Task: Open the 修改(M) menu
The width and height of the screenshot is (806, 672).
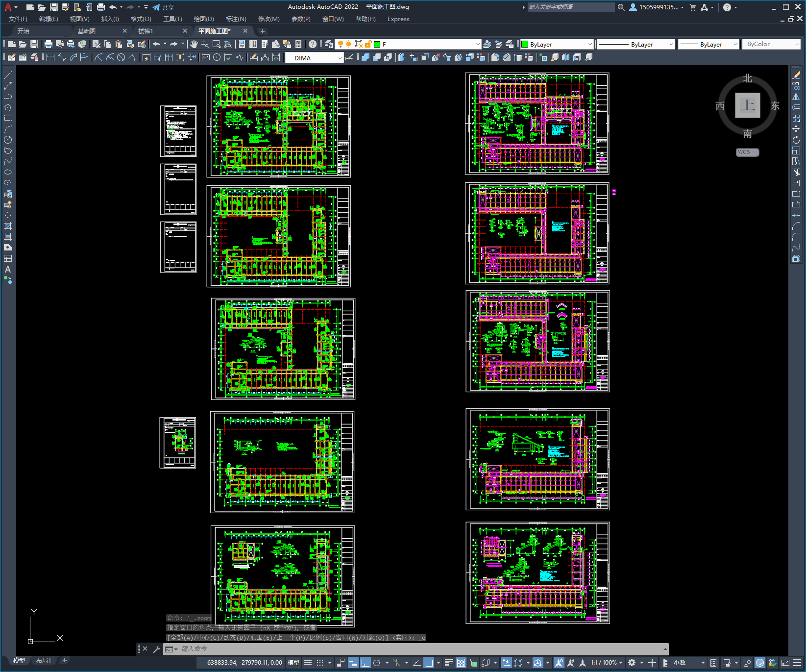Action: pos(269,19)
